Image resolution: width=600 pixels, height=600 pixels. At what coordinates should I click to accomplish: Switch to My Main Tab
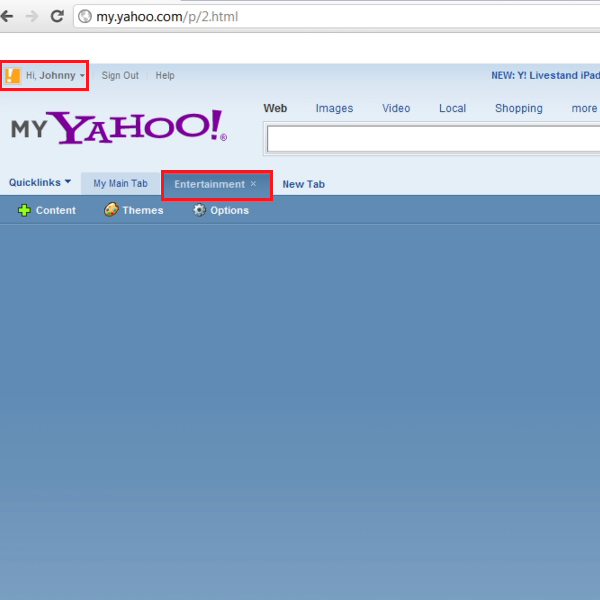tap(120, 184)
